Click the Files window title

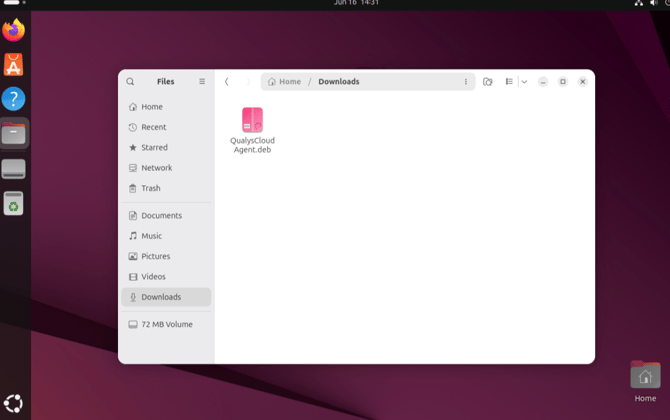point(165,82)
